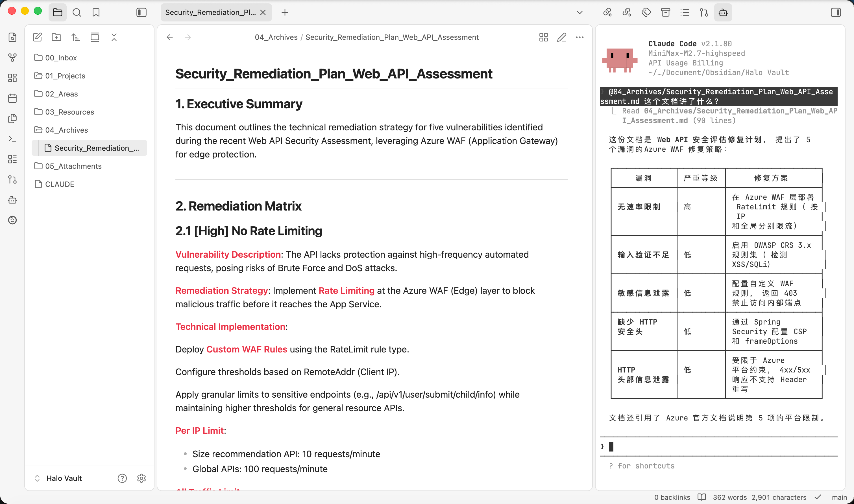Click the Claude Code robot icon in the toolbar
The height and width of the screenshot is (504, 854).
coord(723,12)
